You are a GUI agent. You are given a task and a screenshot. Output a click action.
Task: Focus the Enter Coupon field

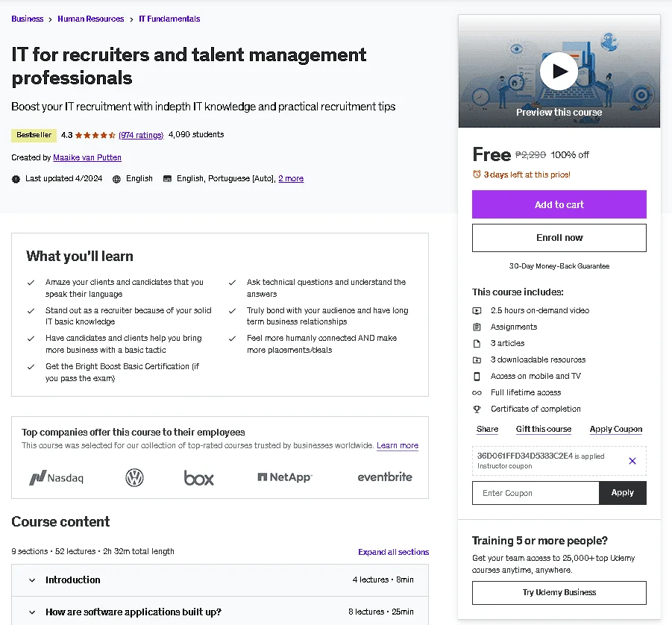tap(536, 493)
